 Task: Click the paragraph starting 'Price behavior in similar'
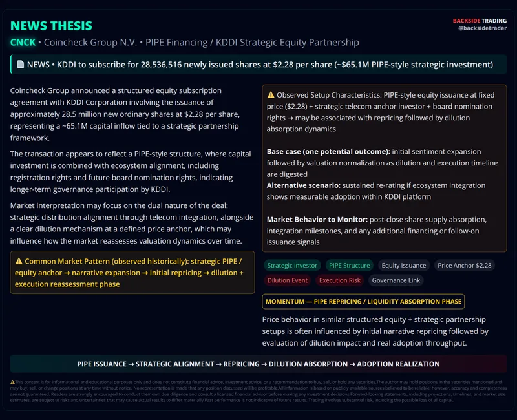click(x=375, y=331)
